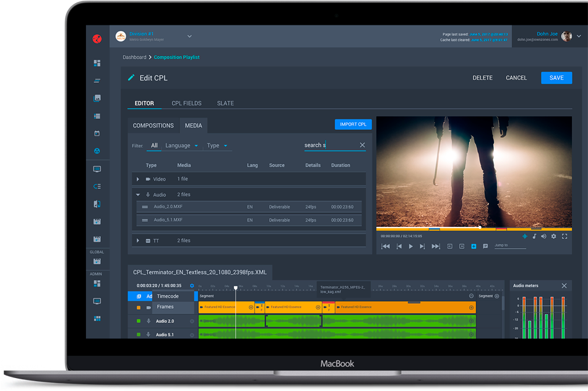Play the video preview
This screenshot has height=391, width=588.
[x=410, y=246]
